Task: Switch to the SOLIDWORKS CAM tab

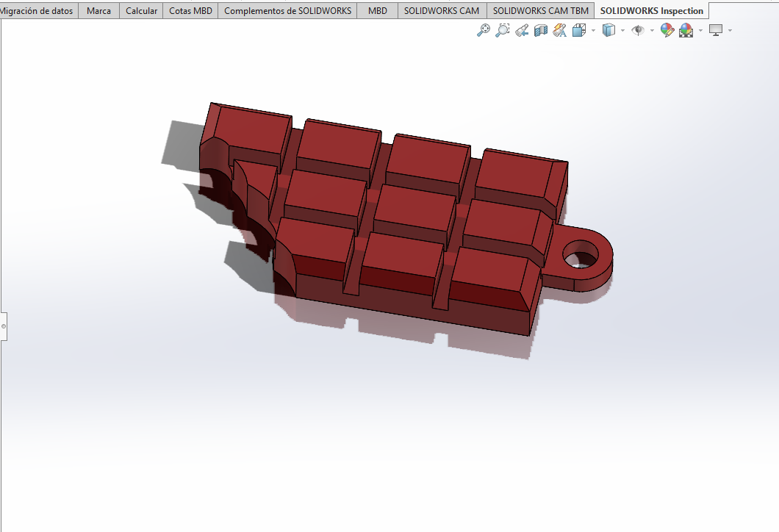Action: coord(442,10)
